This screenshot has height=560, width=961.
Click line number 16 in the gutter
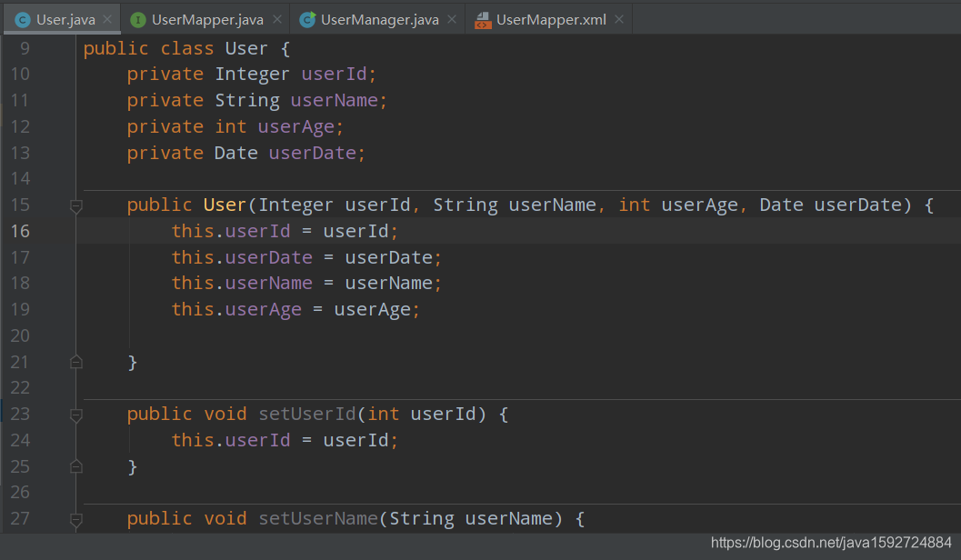20,231
